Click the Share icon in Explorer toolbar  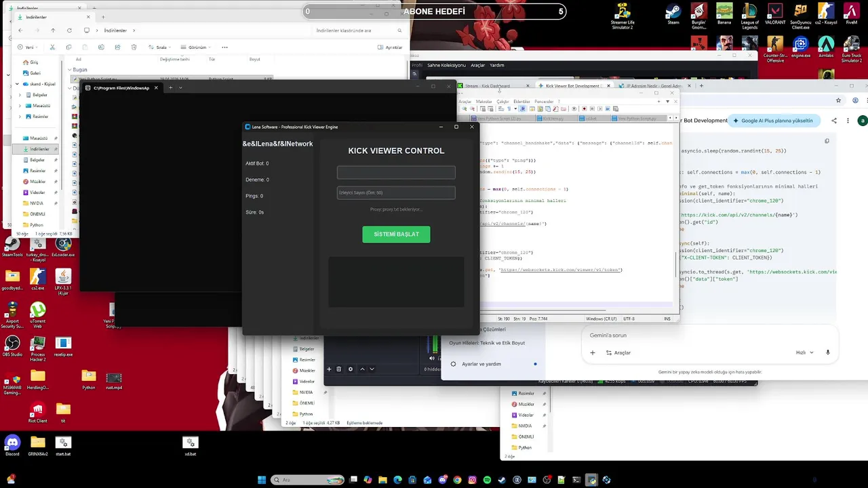coord(117,47)
